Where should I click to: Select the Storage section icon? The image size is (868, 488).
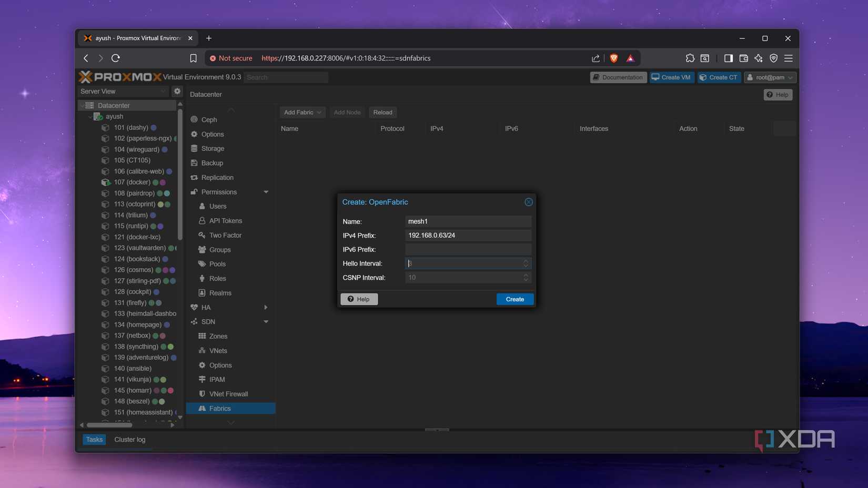(x=195, y=148)
